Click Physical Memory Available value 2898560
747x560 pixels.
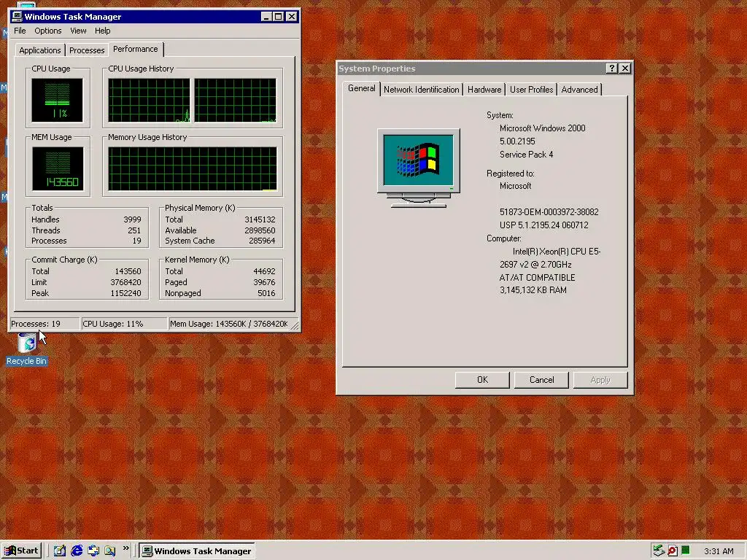tap(260, 230)
